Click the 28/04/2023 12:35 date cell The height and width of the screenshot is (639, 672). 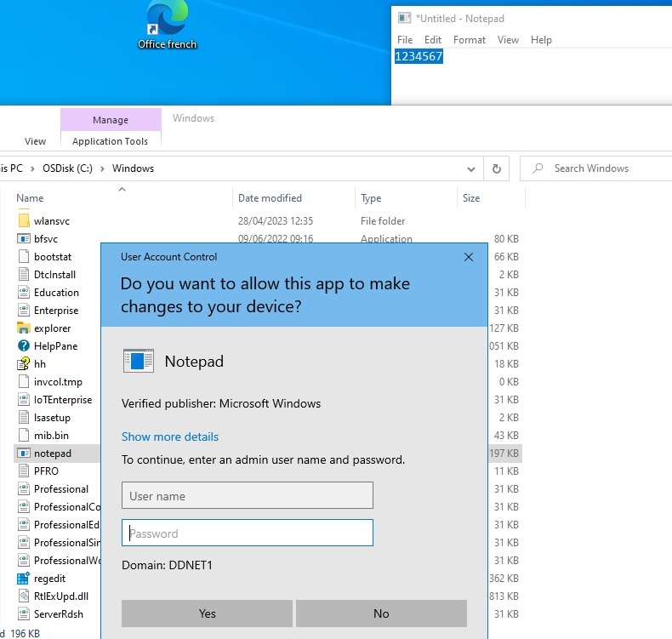[276, 220]
